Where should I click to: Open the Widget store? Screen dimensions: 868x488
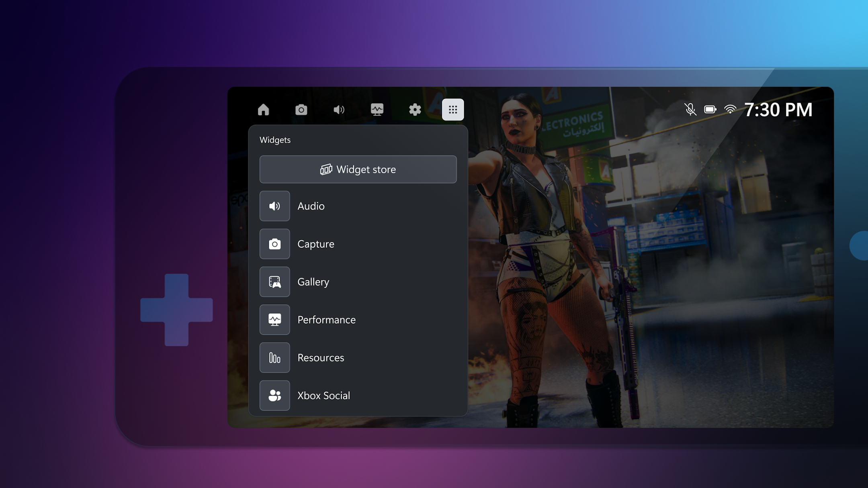pyautogui.click(x=358, y=169)
